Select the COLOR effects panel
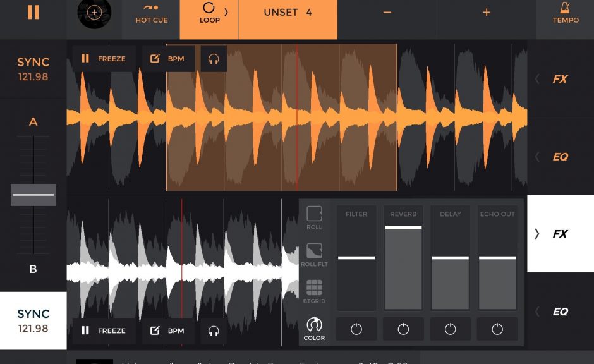 [x=313, y=328]
